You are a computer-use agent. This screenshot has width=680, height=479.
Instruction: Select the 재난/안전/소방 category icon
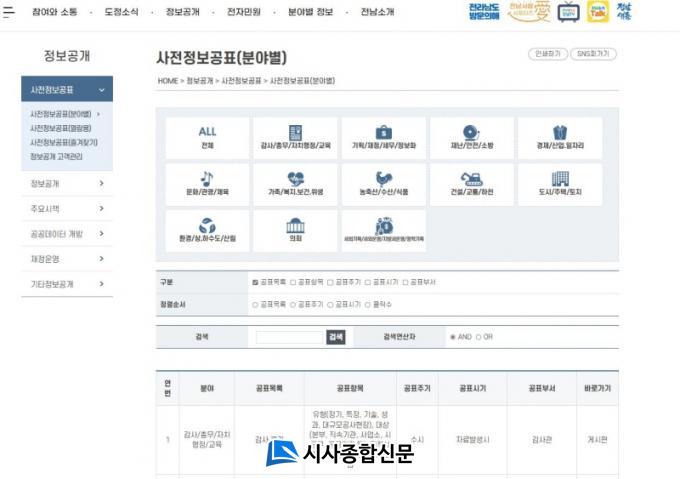471,138
